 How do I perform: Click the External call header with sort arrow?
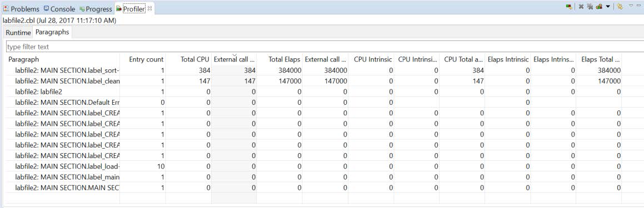[234, 59]
